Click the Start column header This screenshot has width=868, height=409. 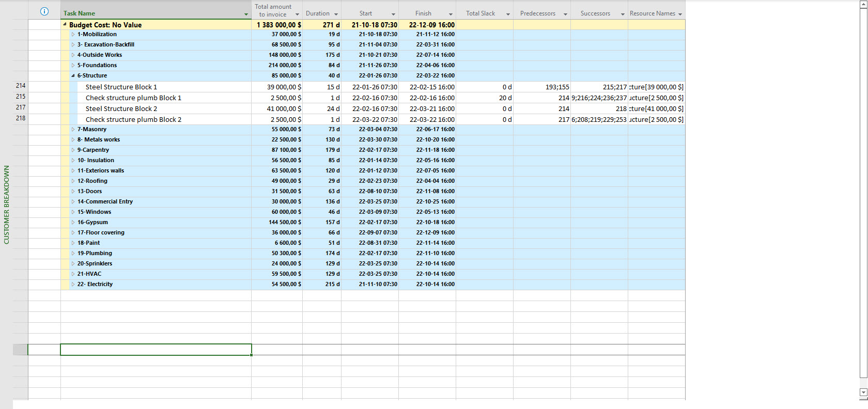tap(366, 13)
